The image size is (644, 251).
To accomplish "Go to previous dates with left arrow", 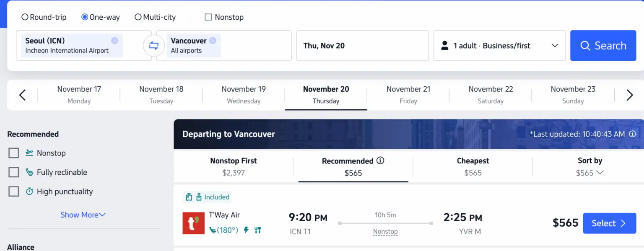I will click(x=23, y=95).
